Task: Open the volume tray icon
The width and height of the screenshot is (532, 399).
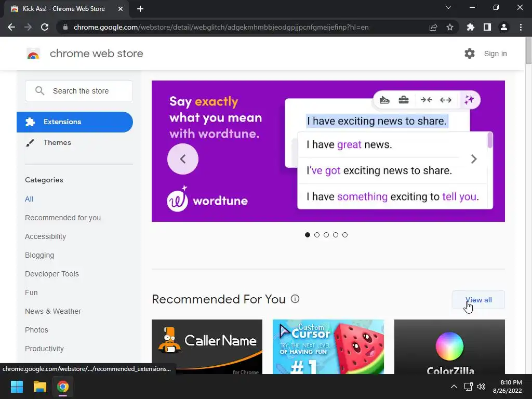Action: (481, 387)
